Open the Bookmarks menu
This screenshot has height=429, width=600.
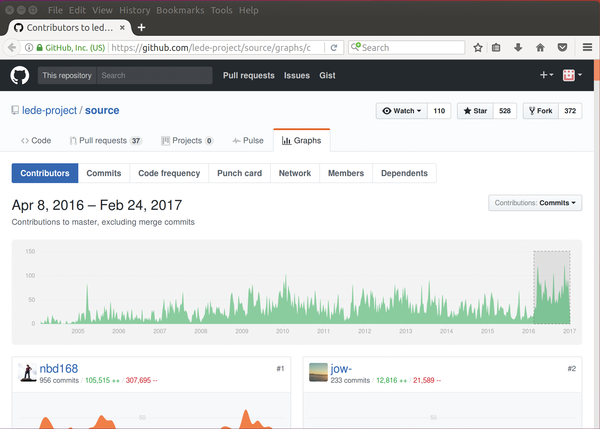pyautogui.click(x=180, y=10)
